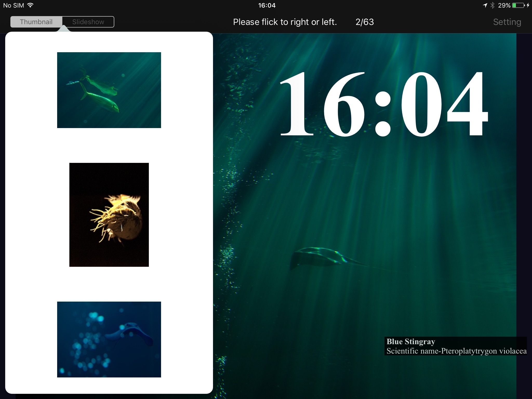This screenshot has height=399, width=532.
Task: Tap the large 16:04 clock display
Action: (384, 104)
